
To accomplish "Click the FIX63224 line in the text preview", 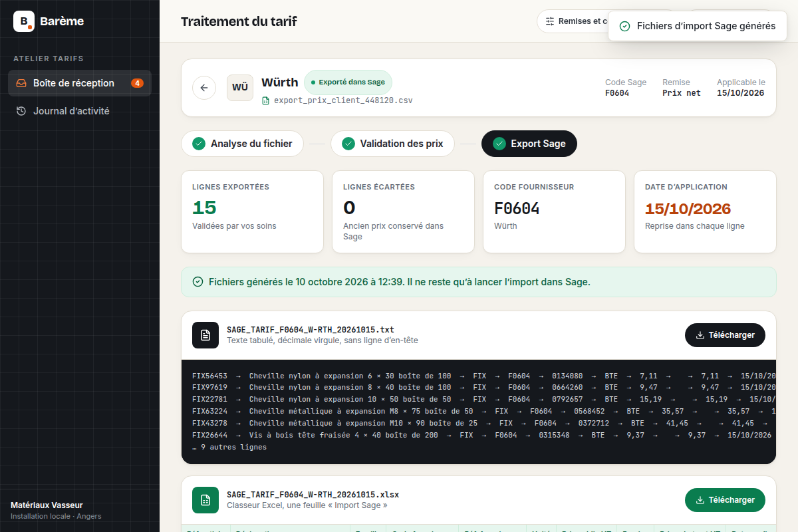I will [483, 412].
